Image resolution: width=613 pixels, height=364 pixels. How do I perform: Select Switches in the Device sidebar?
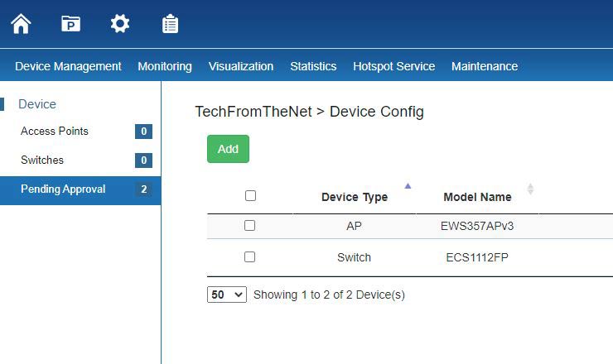point(42,160)
